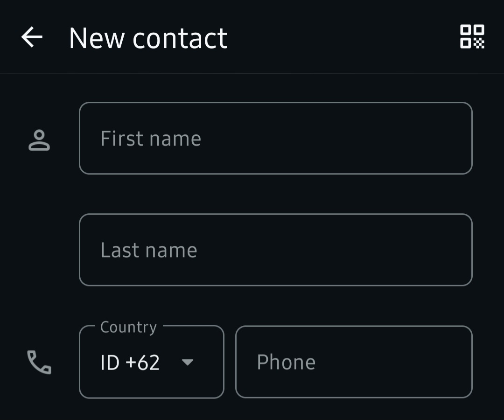The image size is (504, 420).
Task: Click the New contact title
Action: pyautogui.click(x=148, y=38)
